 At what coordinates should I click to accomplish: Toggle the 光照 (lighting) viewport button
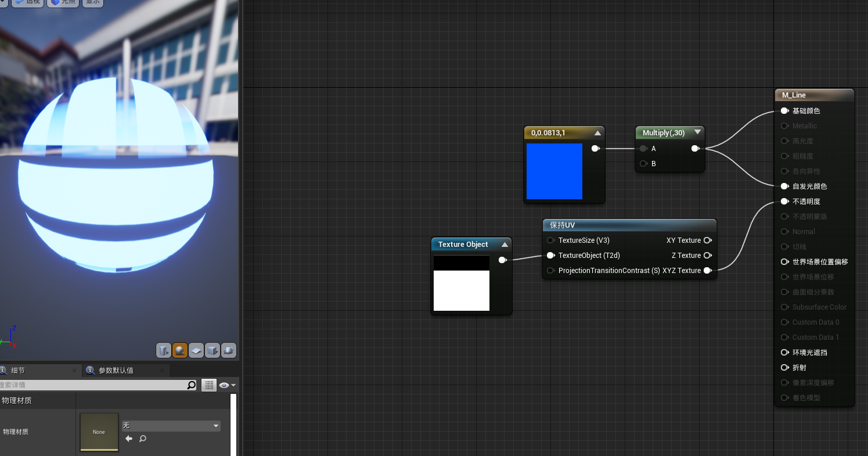(63, 2)
